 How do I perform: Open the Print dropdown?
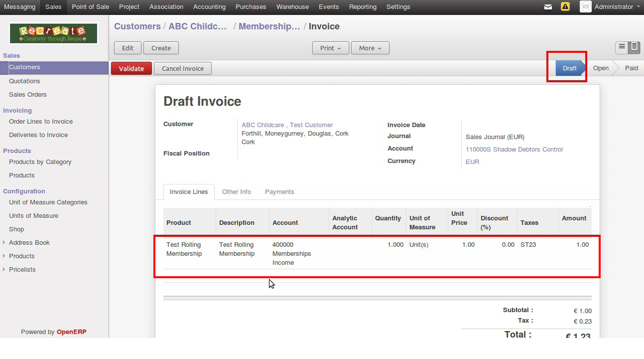click(x=330, y=48)
